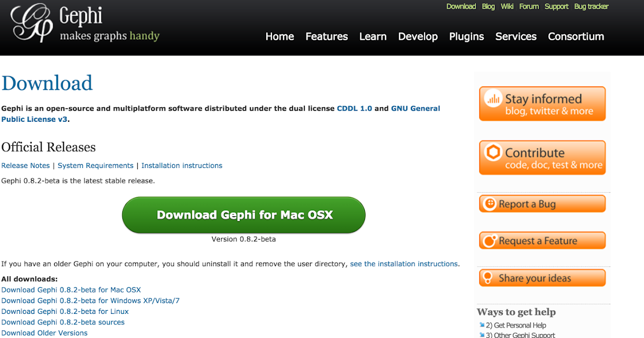This screenshot has width=644, height=338.
Task: Click the makes graphs handy tagline
Action: pos(109,36)
